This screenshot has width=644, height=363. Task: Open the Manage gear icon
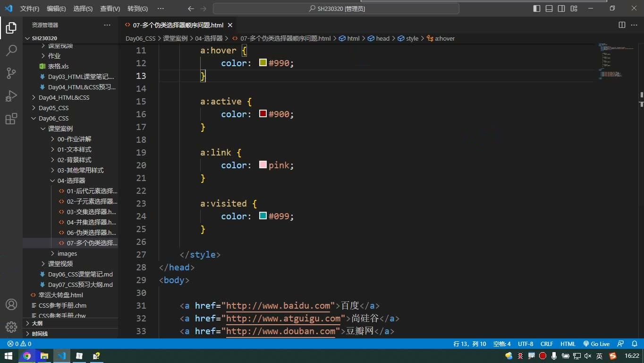[x=11, y=327]
